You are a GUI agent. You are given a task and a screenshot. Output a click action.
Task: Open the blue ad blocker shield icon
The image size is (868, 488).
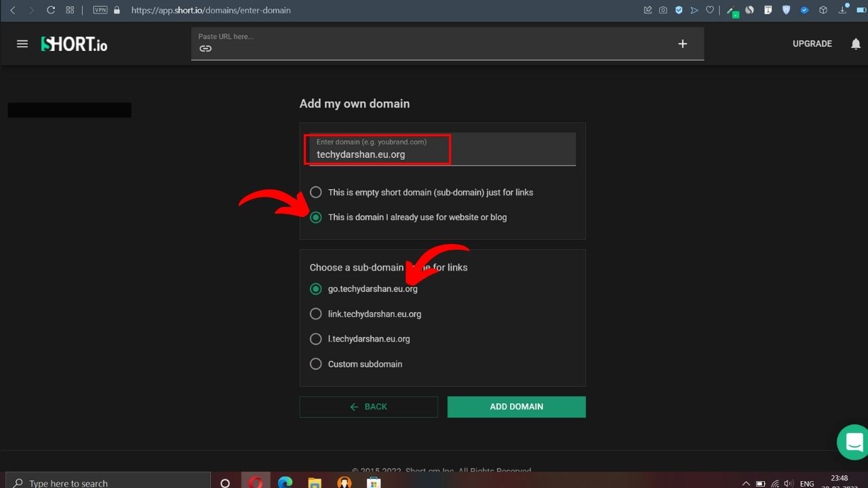click(679, 10)
